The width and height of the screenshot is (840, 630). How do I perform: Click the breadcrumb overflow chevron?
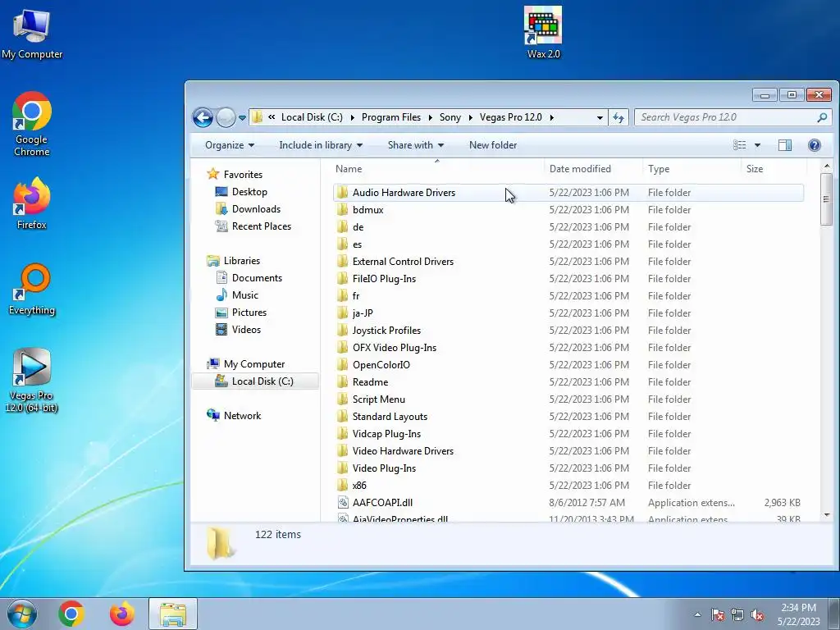point(272,117)
